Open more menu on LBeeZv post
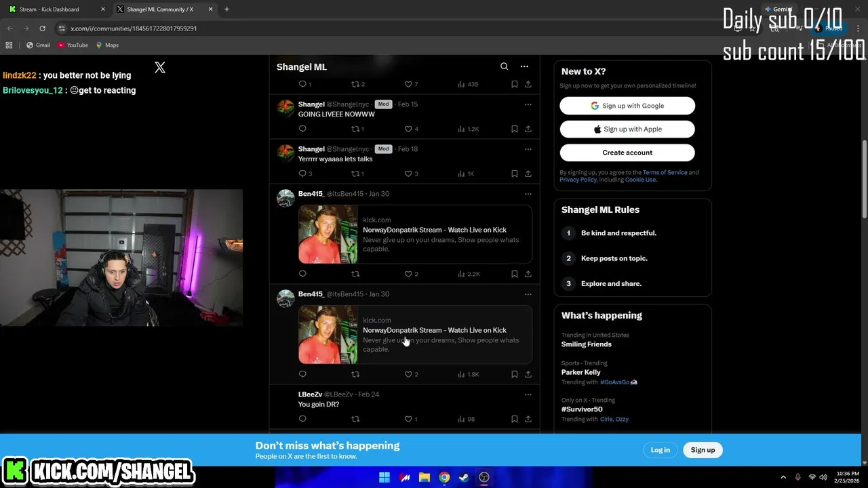The height and width of the screenshot is (488, 868). [x=528, y=394]
